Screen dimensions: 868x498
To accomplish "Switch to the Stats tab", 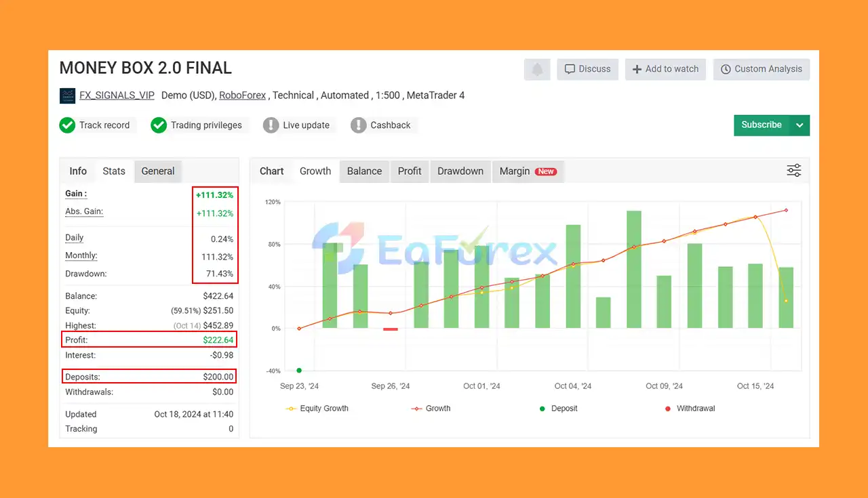I will click(x=114, y=171).
